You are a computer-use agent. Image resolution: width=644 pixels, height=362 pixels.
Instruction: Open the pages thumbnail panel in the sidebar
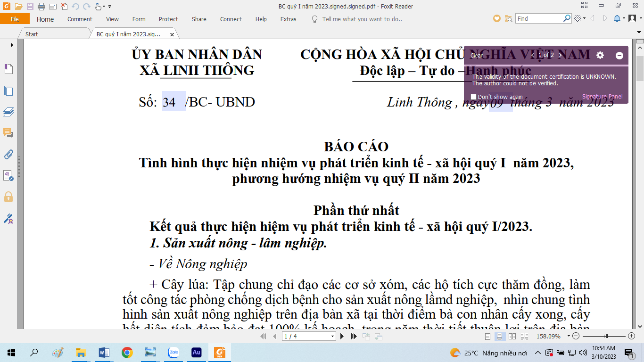tap(8, 90)
